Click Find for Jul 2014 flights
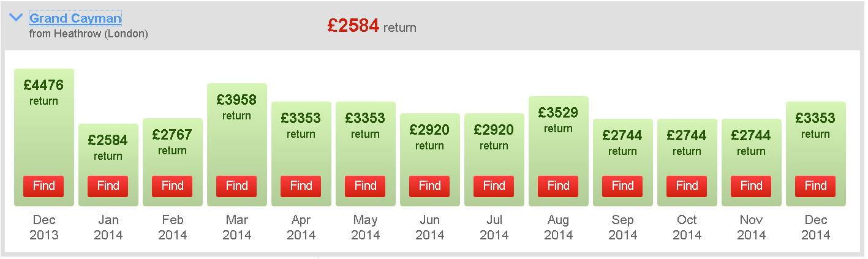The image size is (868, 259). click(494, 186)
